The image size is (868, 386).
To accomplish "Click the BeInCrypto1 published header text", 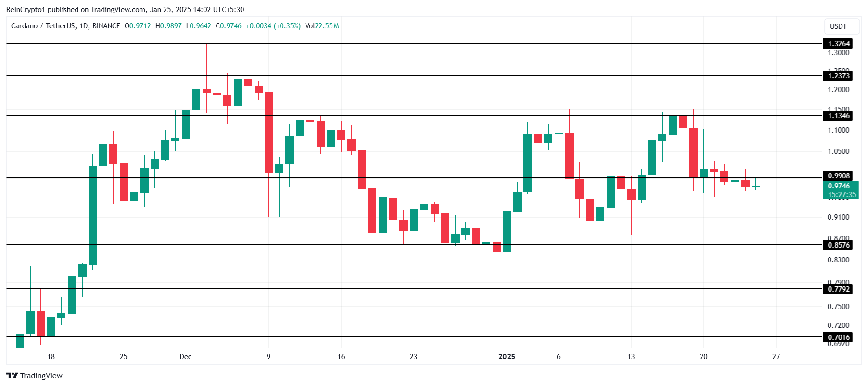I will (x=125, y=10).
